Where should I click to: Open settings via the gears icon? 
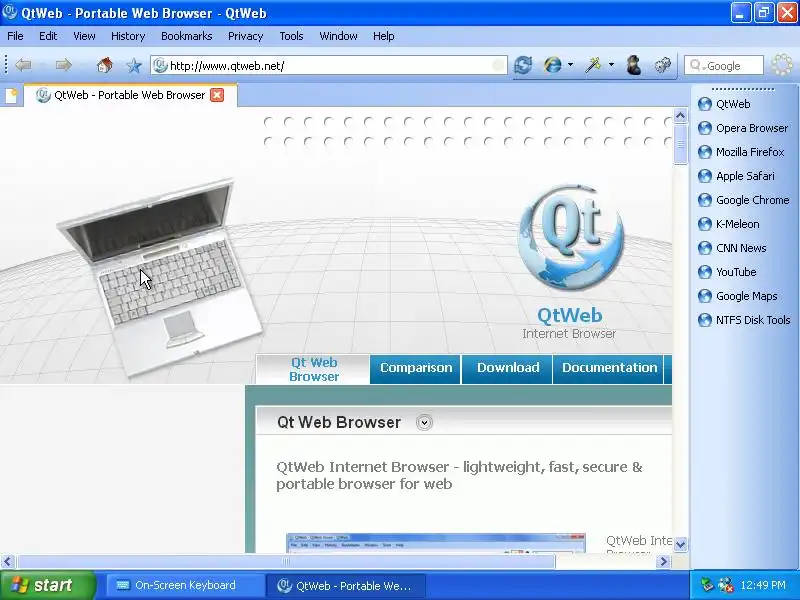pyautogui.click(x=663, y=65)
